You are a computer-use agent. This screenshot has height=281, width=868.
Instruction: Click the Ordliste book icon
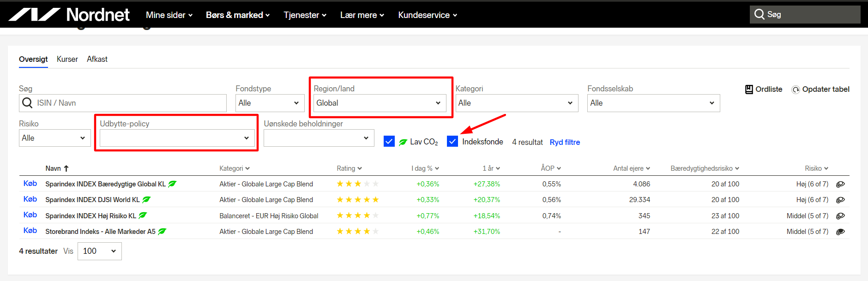point(749,89)
